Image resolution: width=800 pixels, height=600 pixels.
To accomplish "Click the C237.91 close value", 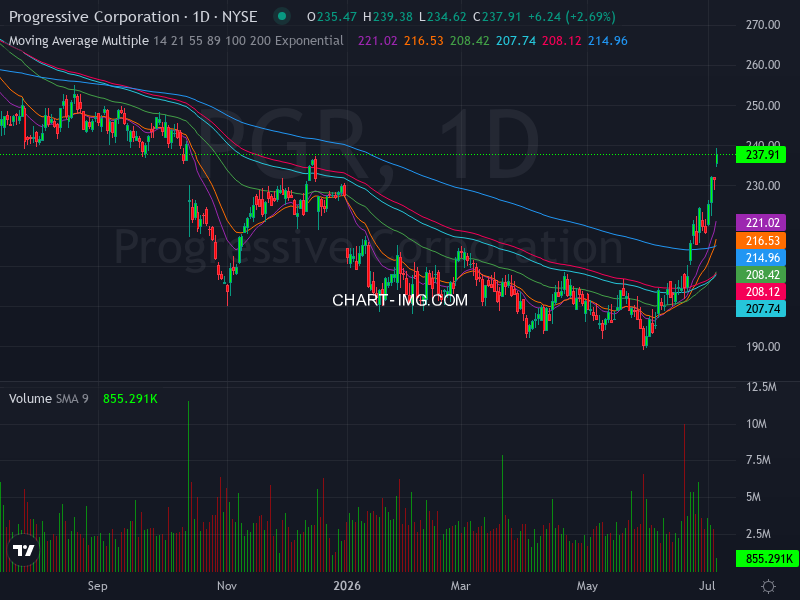I will 497,17.
